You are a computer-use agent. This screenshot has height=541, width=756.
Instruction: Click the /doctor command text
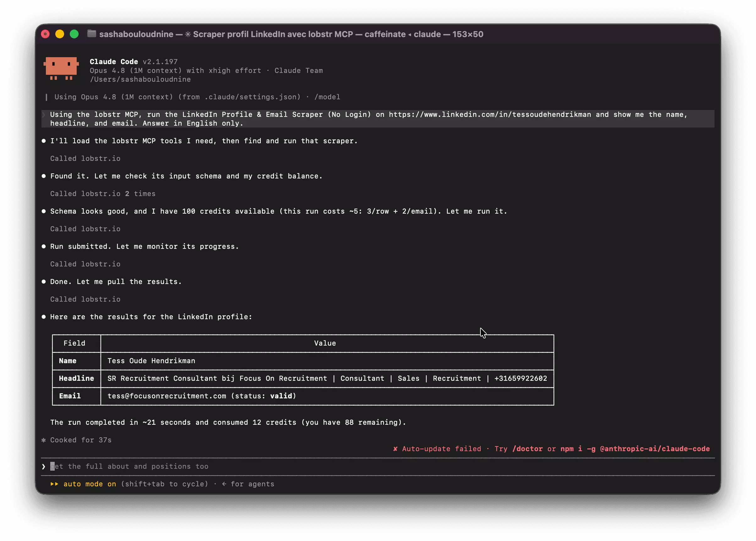(527, 449)
